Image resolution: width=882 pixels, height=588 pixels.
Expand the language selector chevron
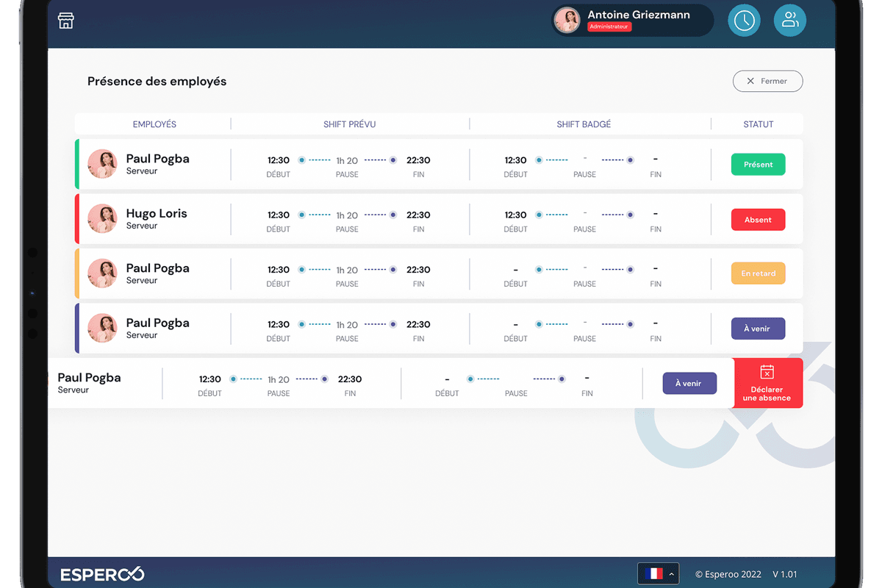coord(670,573)
